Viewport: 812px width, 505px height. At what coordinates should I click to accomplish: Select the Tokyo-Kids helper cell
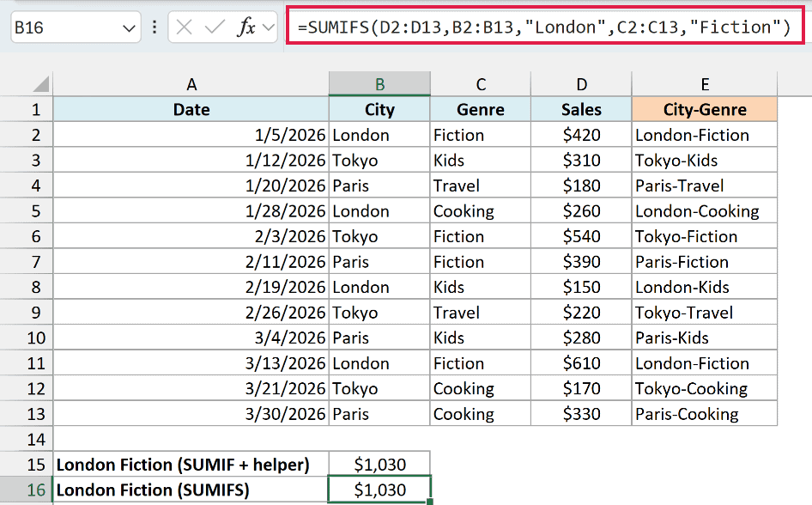pos(705,160)
